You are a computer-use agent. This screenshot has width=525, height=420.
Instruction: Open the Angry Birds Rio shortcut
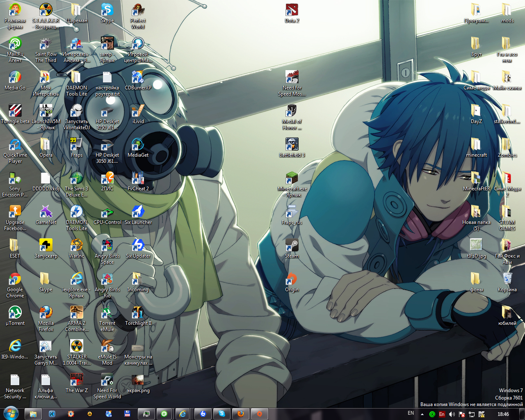(x=107, y=285)
